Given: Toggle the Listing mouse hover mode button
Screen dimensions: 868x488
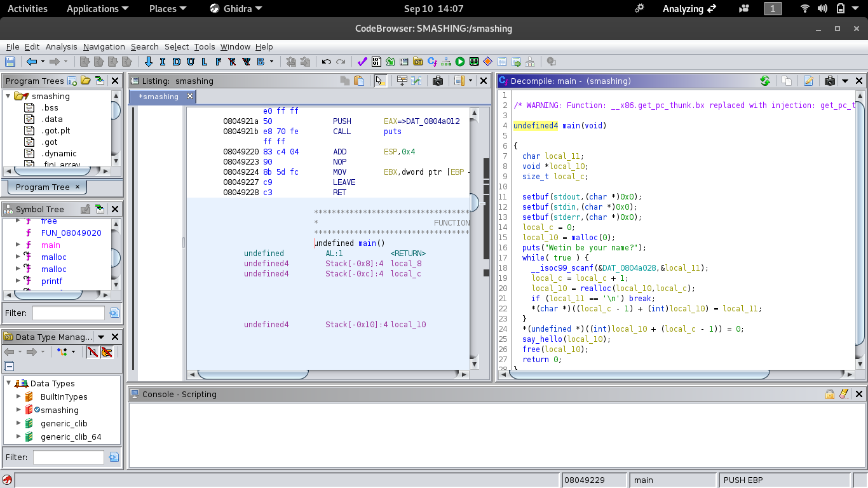Looking at the screenshot, I should [x=380, y=81].
